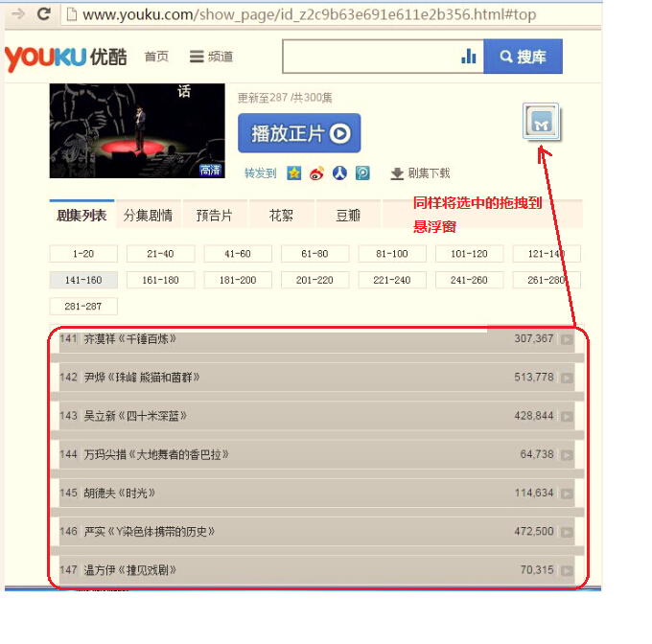Screen dimensions: 652x644
Task: Select episode range 241-260
Action: 469,280
